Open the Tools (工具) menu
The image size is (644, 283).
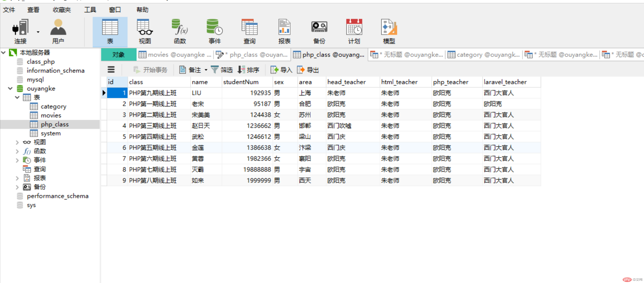click(x=90, y=10)
